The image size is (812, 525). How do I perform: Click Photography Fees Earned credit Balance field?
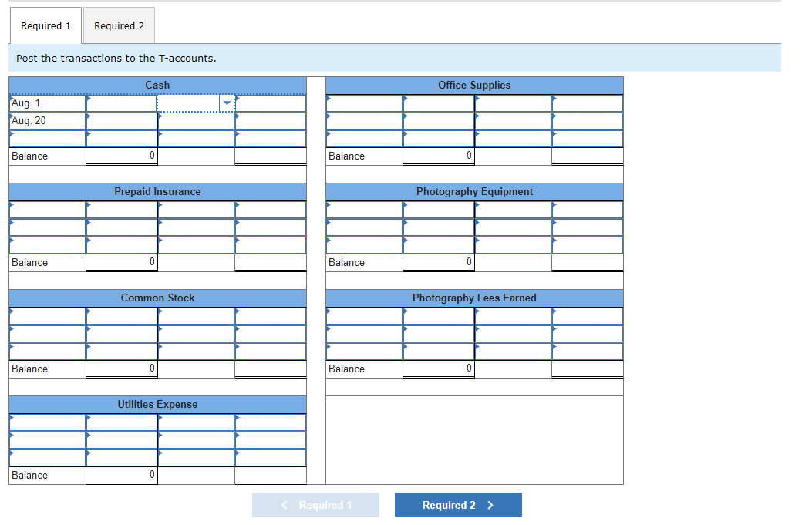(x=588, y=369)
